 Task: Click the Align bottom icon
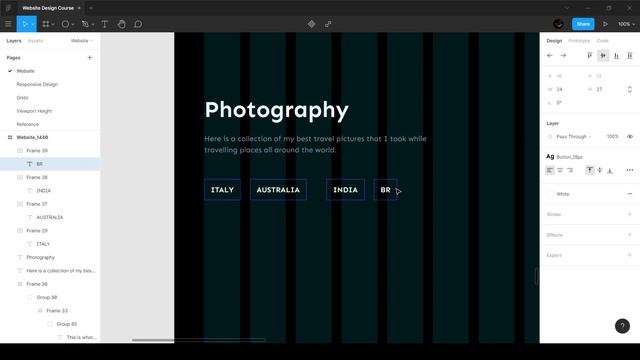point(616,56)
